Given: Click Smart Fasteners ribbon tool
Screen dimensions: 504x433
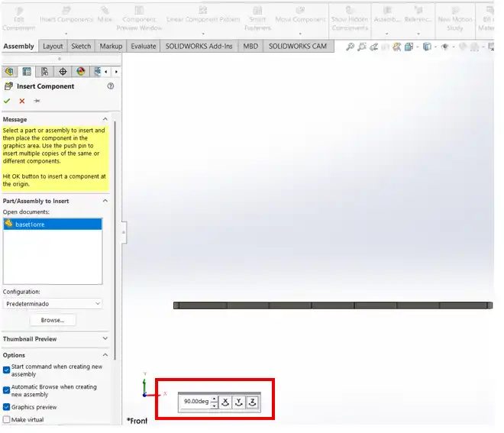Looking at the screenshot, I should coord(257,18).
